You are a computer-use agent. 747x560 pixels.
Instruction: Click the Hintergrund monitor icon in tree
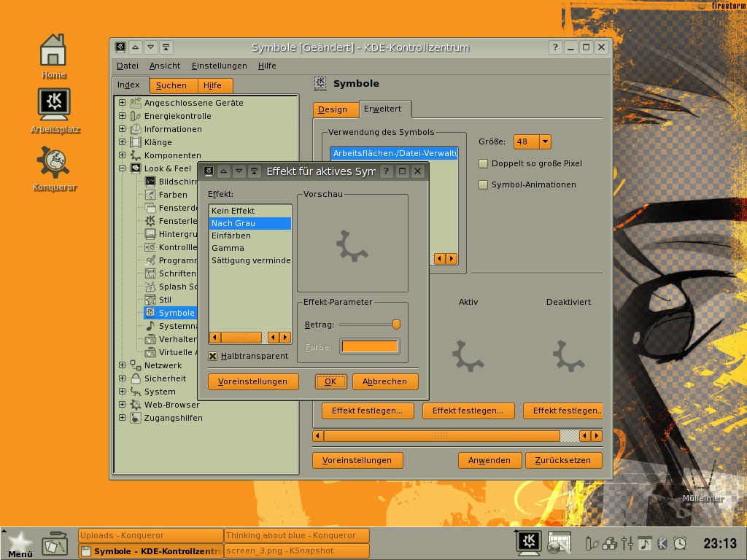click(x=150, y=234)
